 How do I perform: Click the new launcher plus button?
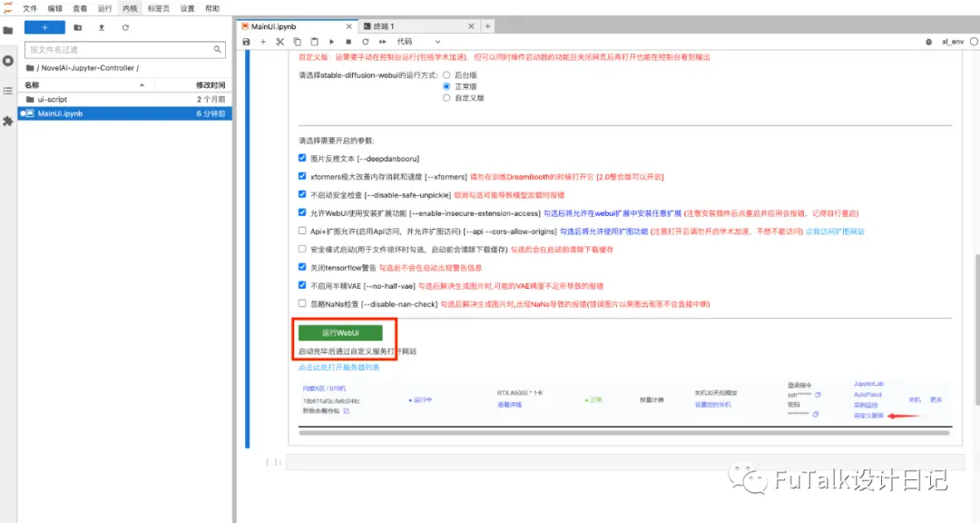point(44,27)
